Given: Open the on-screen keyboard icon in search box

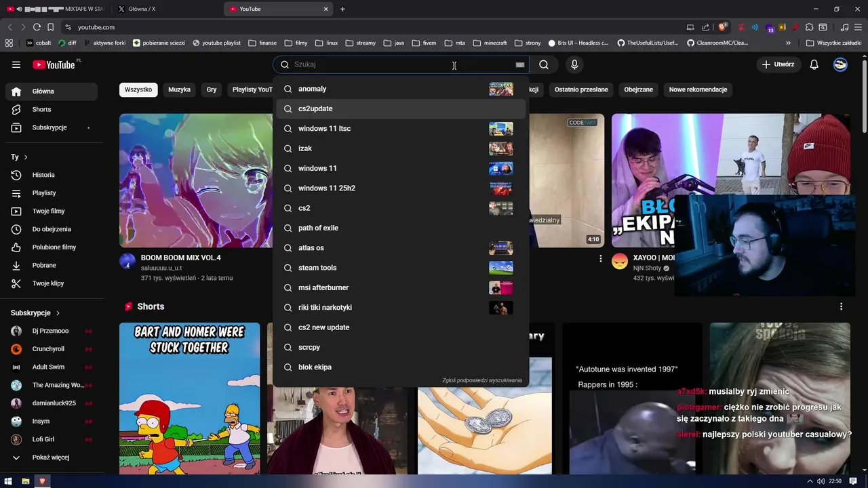Looking at the screenshot, I should 520,64.
